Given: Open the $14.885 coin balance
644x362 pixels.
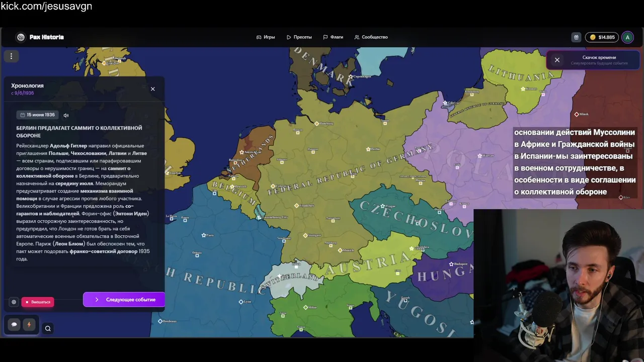Looking at the screenshot, I should 602,37.
